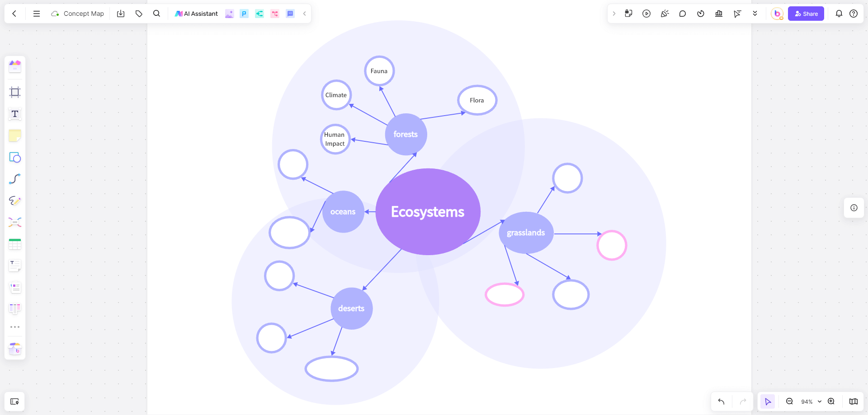The image size is (868, 415).
Task: Open the AI Assistant
Action: pyautogui.click(x=196, y=14)
